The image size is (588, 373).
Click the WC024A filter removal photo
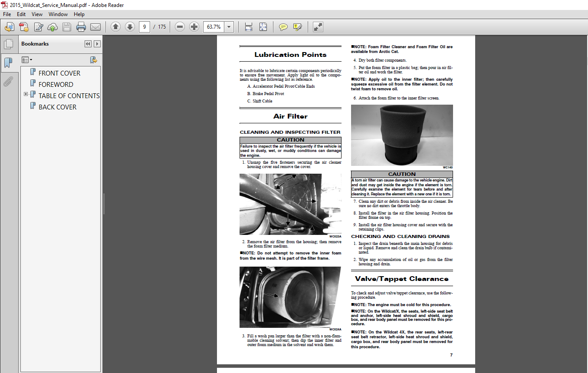(290, 297)
